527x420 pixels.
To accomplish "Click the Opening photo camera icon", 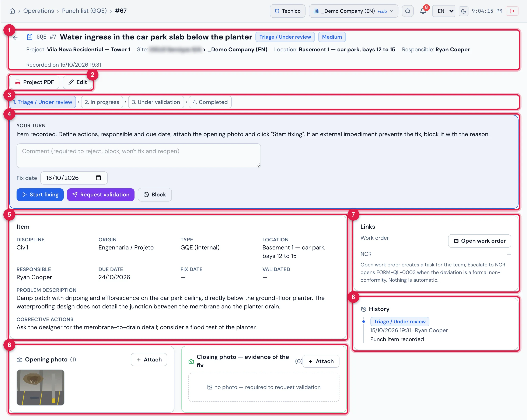I will (x=20, y=360).
